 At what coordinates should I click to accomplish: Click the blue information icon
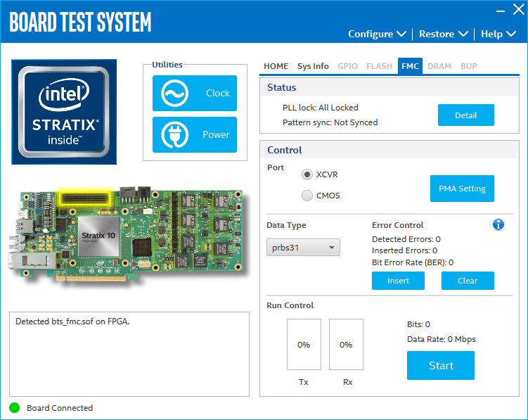(498, 224)
